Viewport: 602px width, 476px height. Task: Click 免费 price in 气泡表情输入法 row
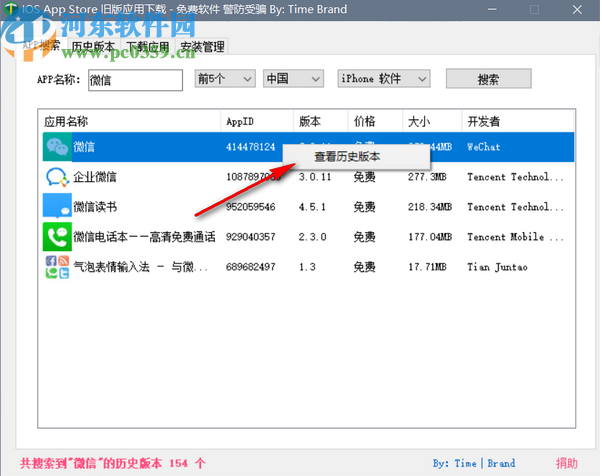[364, 267]
